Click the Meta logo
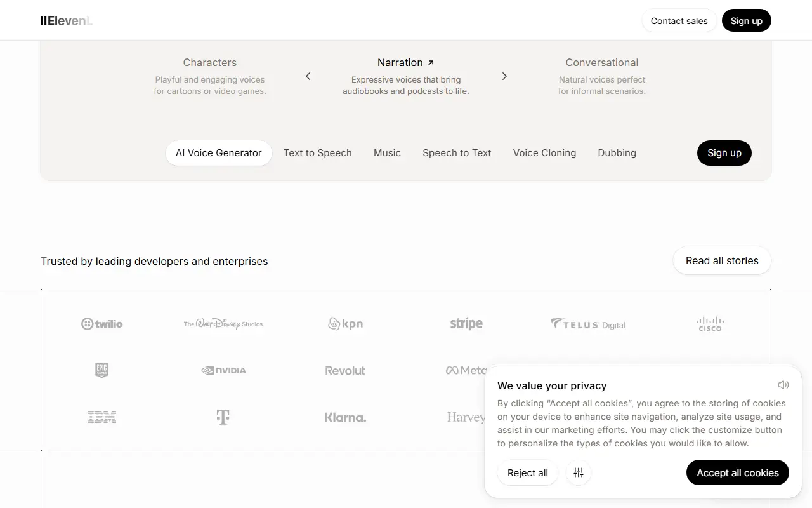Image resolution: width=812 pixels, height=508 pixels. pos(466,370)
